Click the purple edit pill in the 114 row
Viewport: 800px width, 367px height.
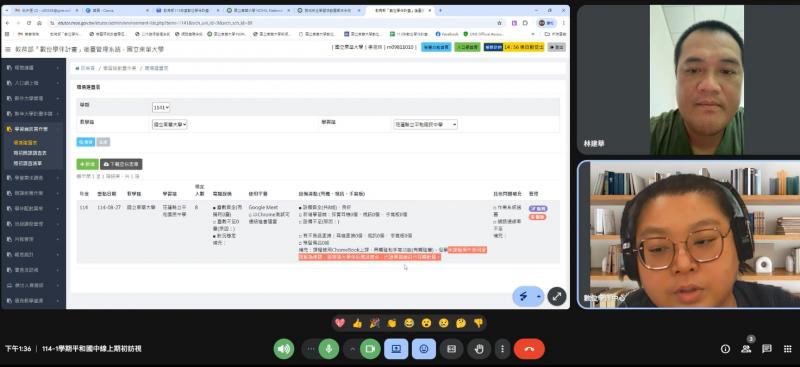[x=537, y=209]
